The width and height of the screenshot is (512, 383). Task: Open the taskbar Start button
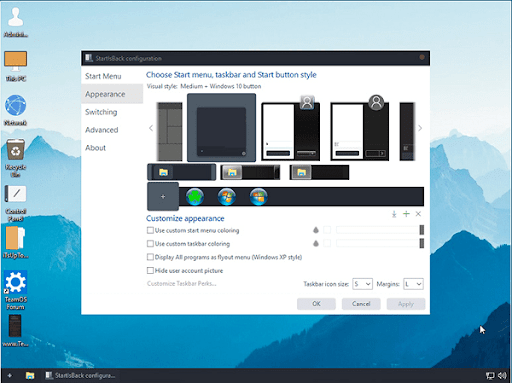(10, 376)
